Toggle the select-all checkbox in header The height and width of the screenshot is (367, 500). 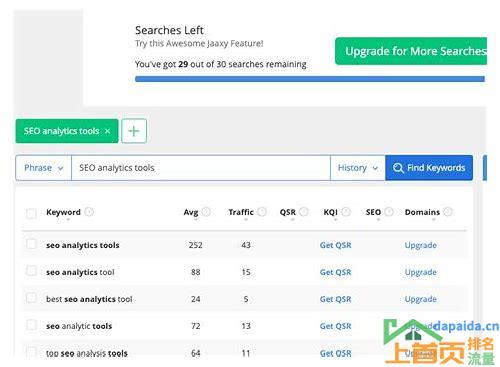[x=31, y=213]
